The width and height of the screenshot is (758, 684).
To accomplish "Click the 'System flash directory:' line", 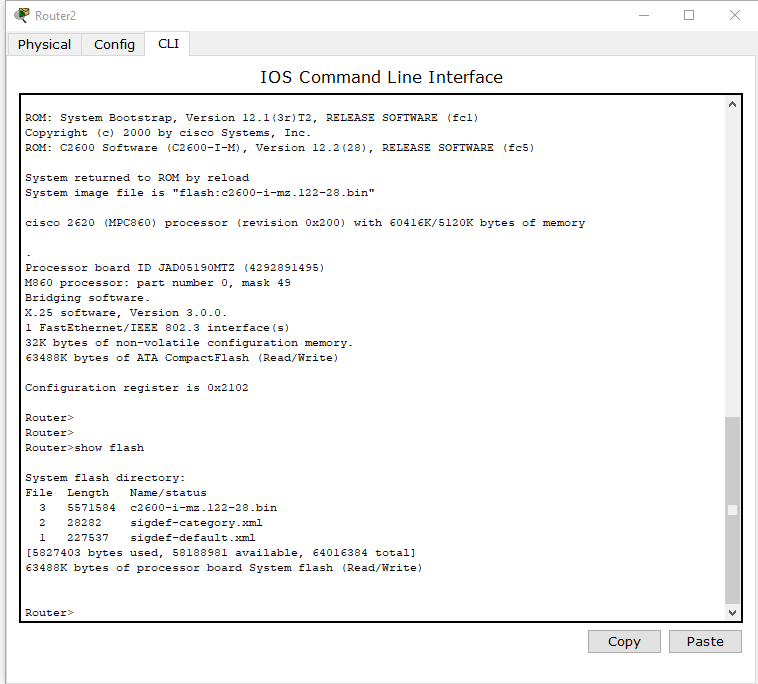I will coord(105,478).
